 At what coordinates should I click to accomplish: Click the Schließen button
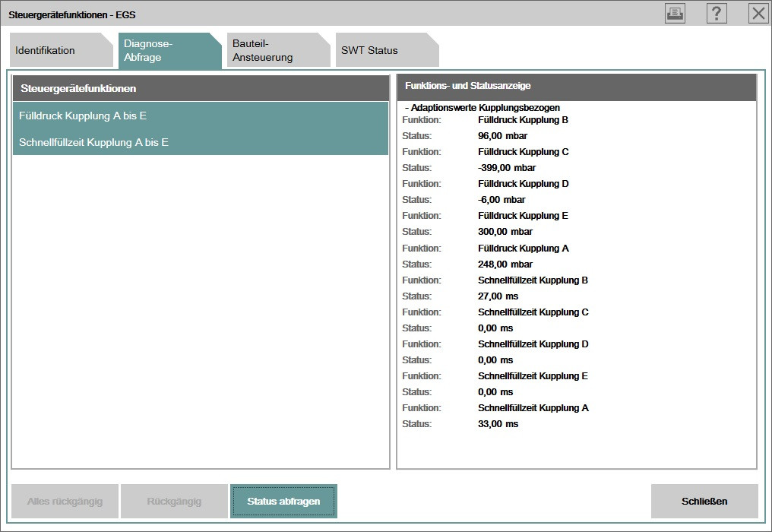coord(704,501)
